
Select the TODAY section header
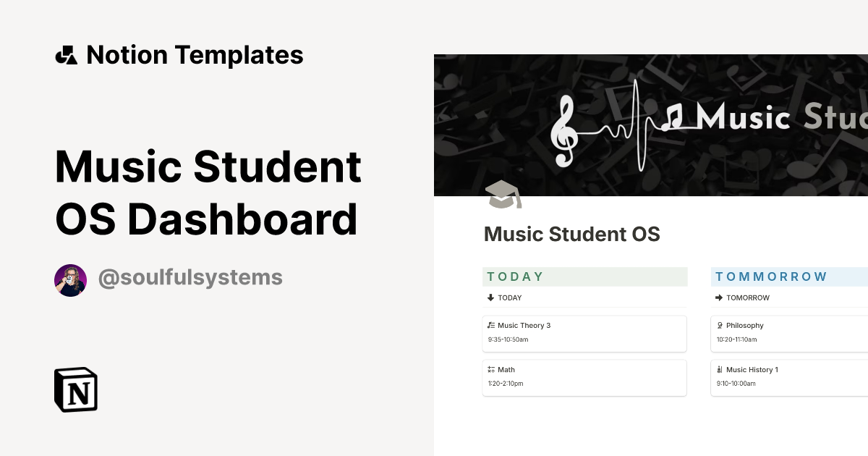click(516, 276)
